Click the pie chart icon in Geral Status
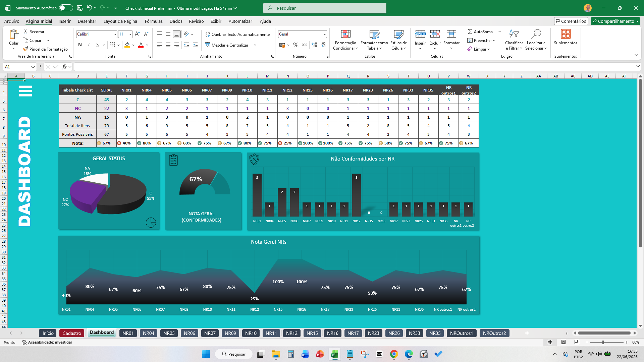 coord(151,222)
